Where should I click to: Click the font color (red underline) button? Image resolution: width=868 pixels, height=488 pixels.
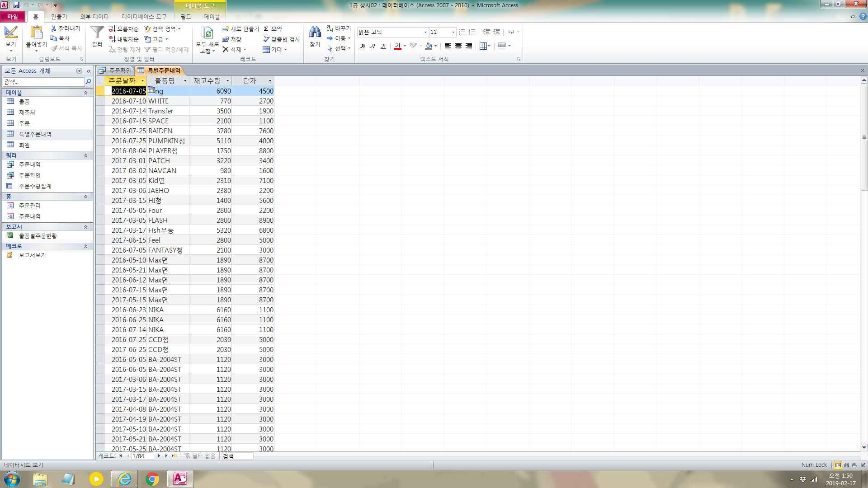pos(397,46)
